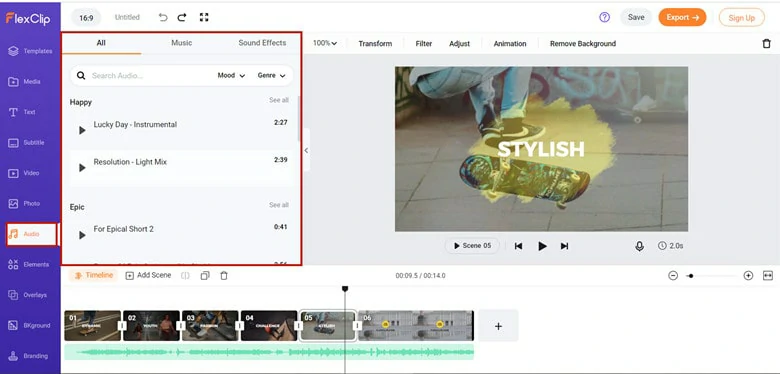Screen dimensions: 780x374
Task: Click the undo arrow icon
Action: 163,17
